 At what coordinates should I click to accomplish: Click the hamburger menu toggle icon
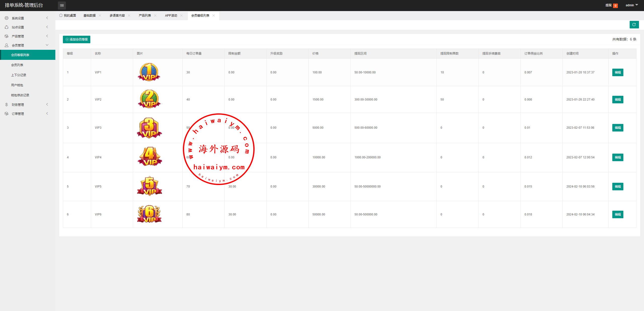[x=62, y=5]
